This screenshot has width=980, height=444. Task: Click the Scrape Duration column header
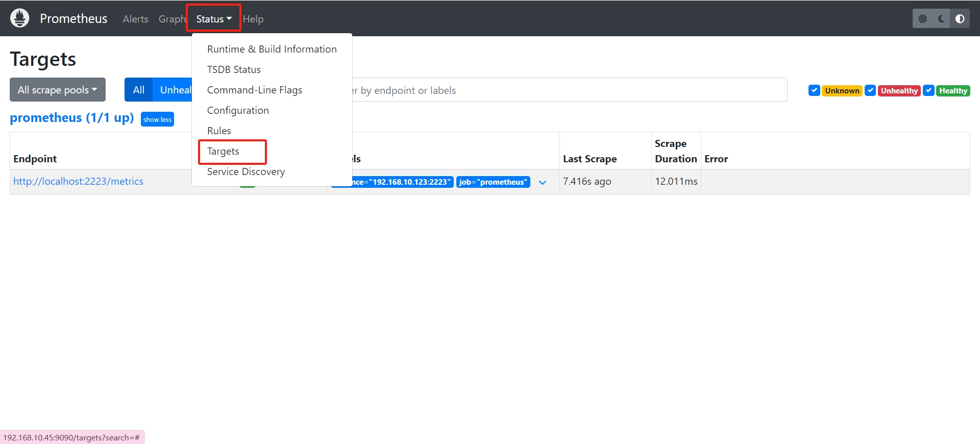tap(676, 151)
